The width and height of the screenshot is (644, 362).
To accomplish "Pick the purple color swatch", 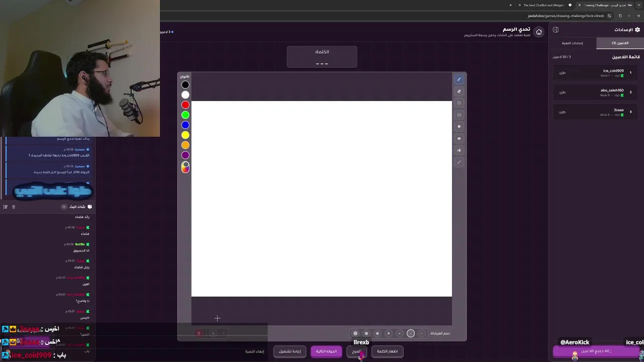I will coord(185,155).
